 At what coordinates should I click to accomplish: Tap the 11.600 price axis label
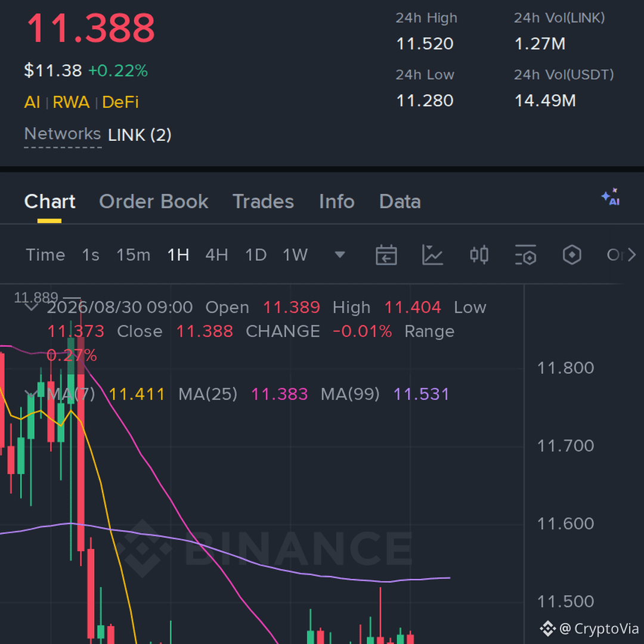click(565, 524)
